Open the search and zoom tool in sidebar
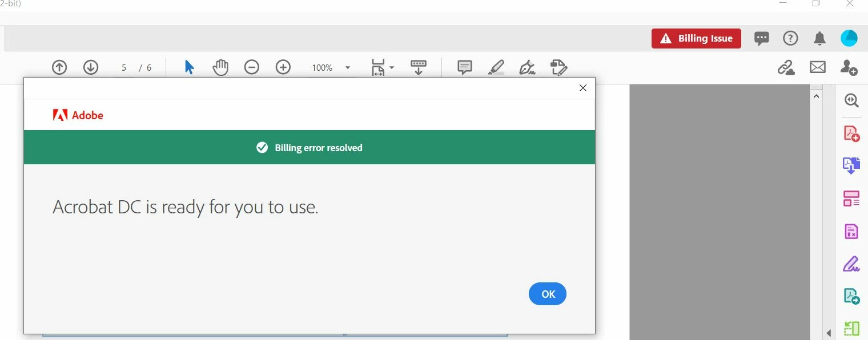This screenshot has width=868, height=340. (x=851, y=100)
